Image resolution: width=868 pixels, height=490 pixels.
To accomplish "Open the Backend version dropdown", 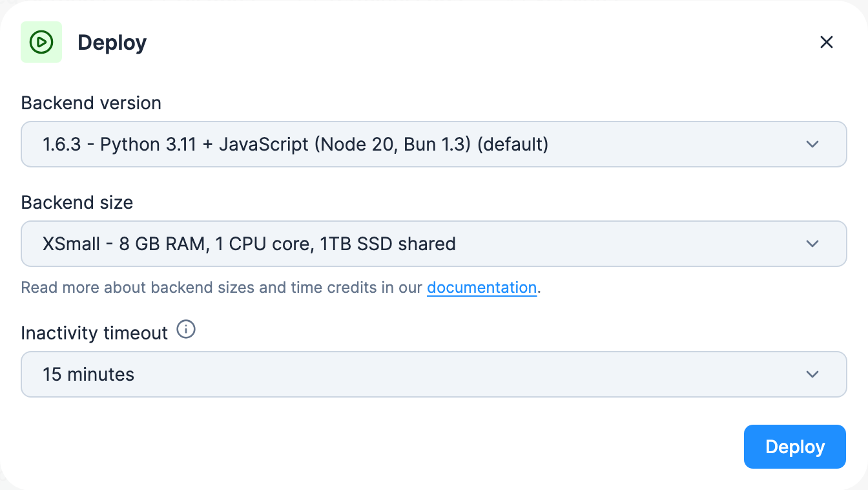I will (433, 144).
